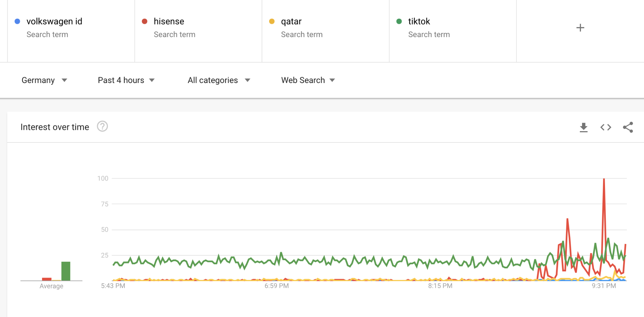Change the Past 4 hours time range
This screenshot has height=317, width=644.
pyautogui.click(x=126, y=80)
